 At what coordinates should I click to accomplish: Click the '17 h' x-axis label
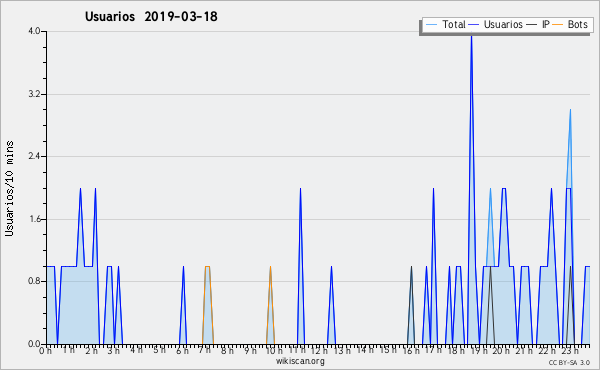[433, 350]
